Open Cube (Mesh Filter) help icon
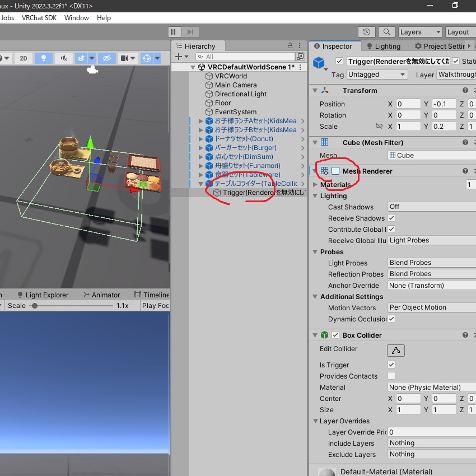476x476 pixels. 465,142
